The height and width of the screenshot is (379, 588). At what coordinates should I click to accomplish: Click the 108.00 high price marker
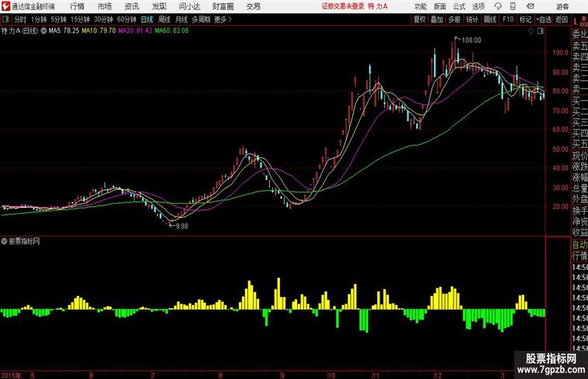pyautogui.click(x=471, y=40)
